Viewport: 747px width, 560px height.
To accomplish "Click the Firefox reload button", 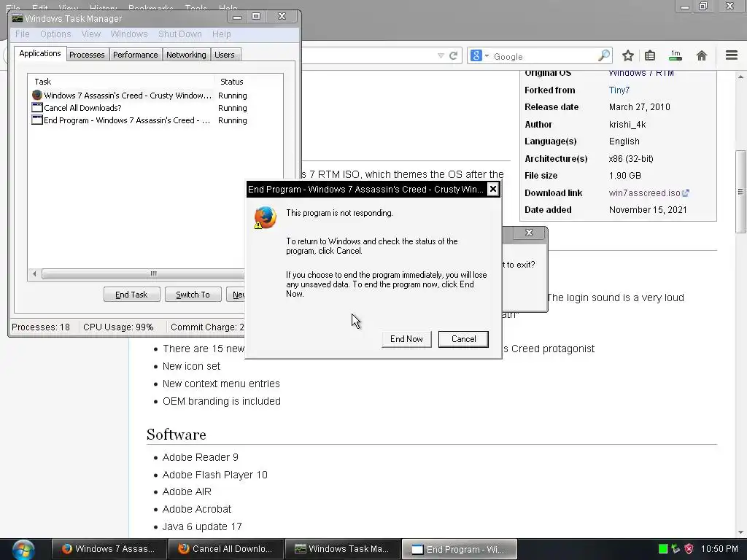I will [454, 55].
